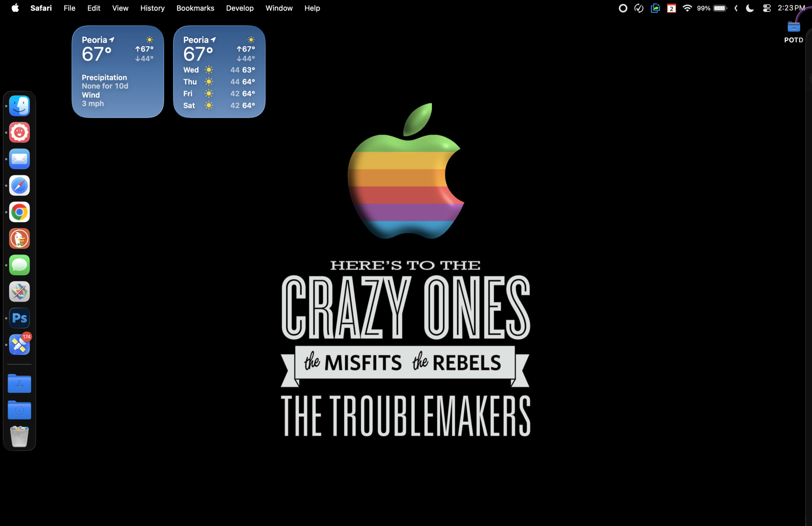Screen dimensions: 812x526
Task: Expand hidden menu bar icons via the chevron
Action: pos(735,8)
